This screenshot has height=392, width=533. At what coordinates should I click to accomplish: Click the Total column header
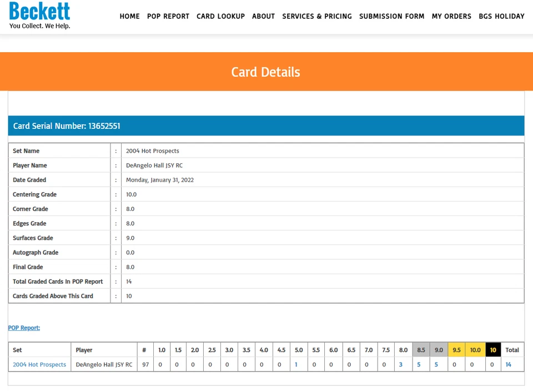click(x=512, y=350)
